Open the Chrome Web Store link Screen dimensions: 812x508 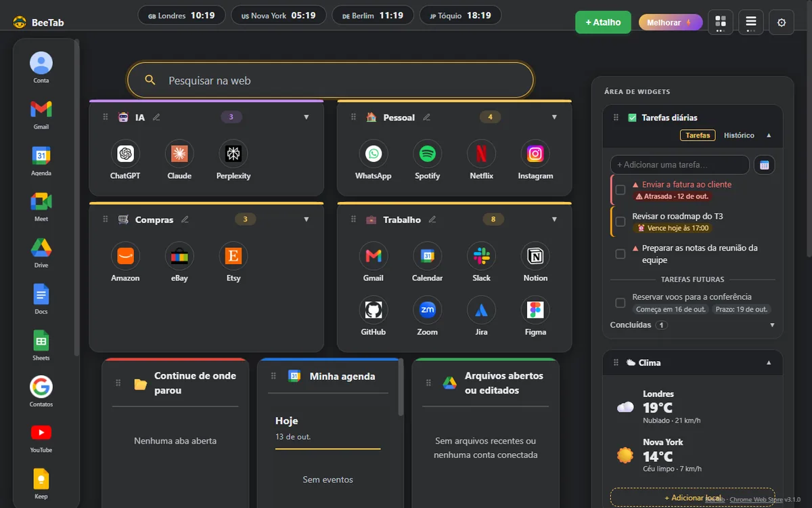[x=756, y=500]
